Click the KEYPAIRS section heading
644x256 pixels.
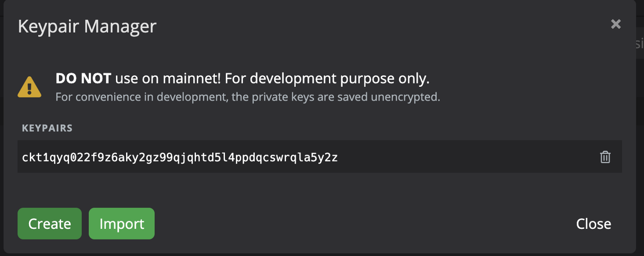coord(47,128)
